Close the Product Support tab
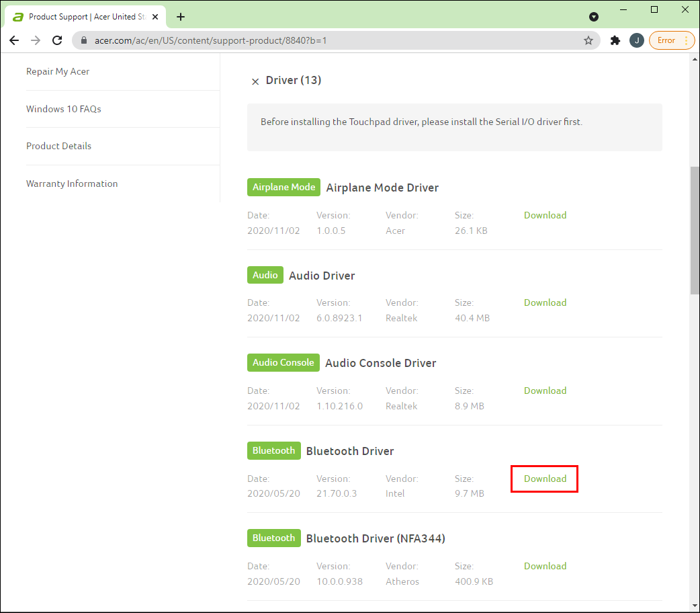The width and height of the screenshot is (700, 613). (x=155, y=17)
